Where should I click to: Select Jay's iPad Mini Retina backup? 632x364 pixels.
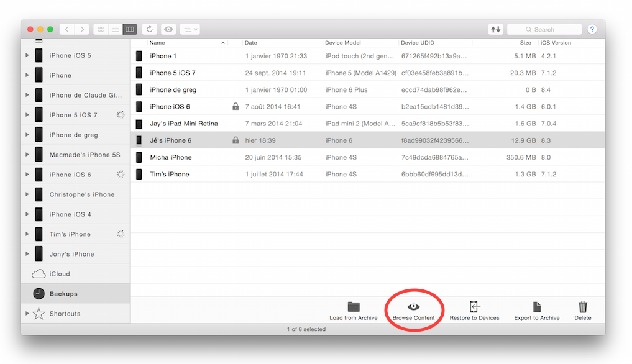coord(368,124)
